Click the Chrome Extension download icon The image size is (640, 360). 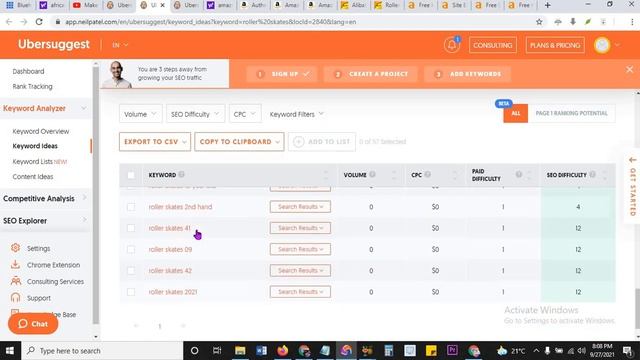[16, 264]
